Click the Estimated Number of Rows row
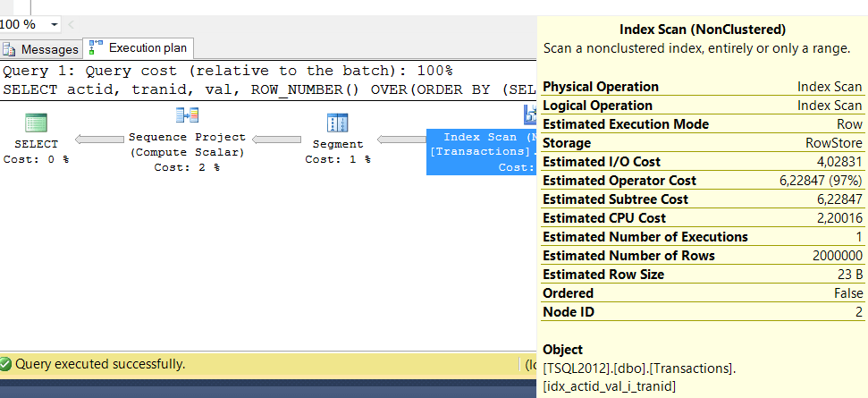Screen dimensions: 868x398 point(702,256)
